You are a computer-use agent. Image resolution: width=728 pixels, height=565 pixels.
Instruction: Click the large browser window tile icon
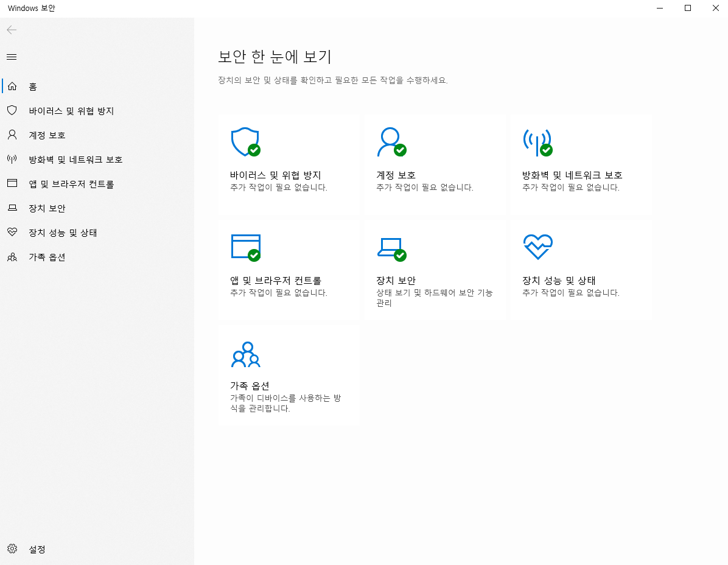point(245,247)
